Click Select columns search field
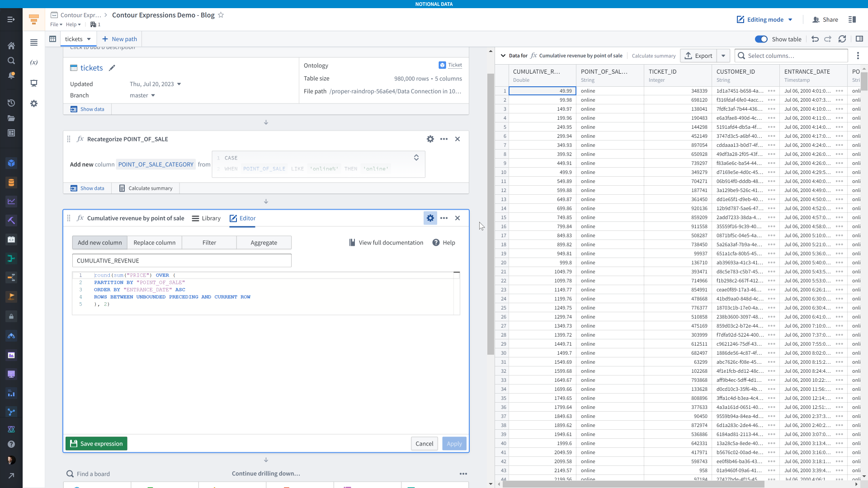868x488 pixels. click(791, 56)
